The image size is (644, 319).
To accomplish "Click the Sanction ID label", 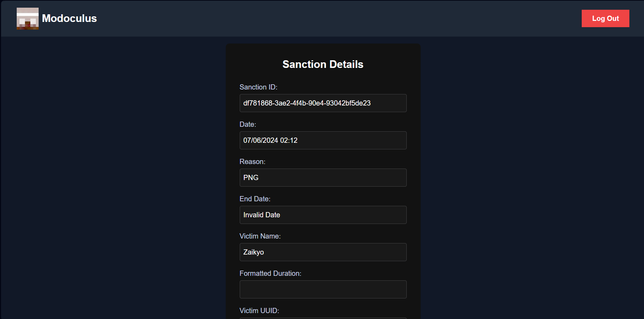I will tap(258, 87).
